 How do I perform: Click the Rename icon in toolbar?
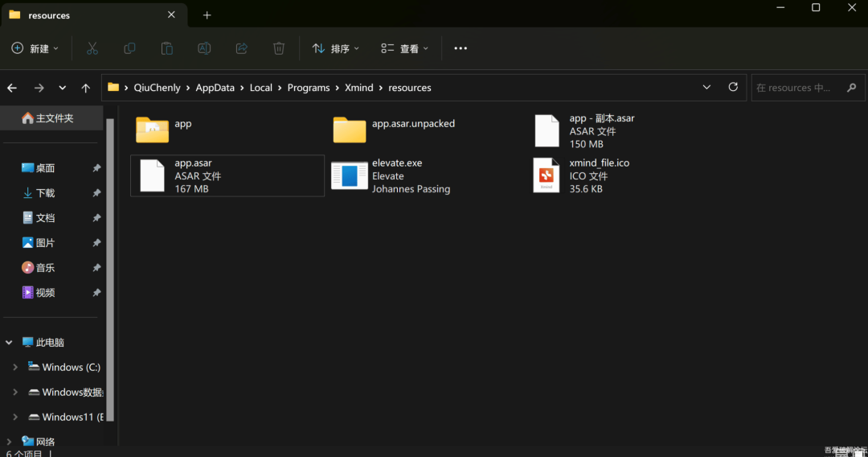[x=204, y=49]
